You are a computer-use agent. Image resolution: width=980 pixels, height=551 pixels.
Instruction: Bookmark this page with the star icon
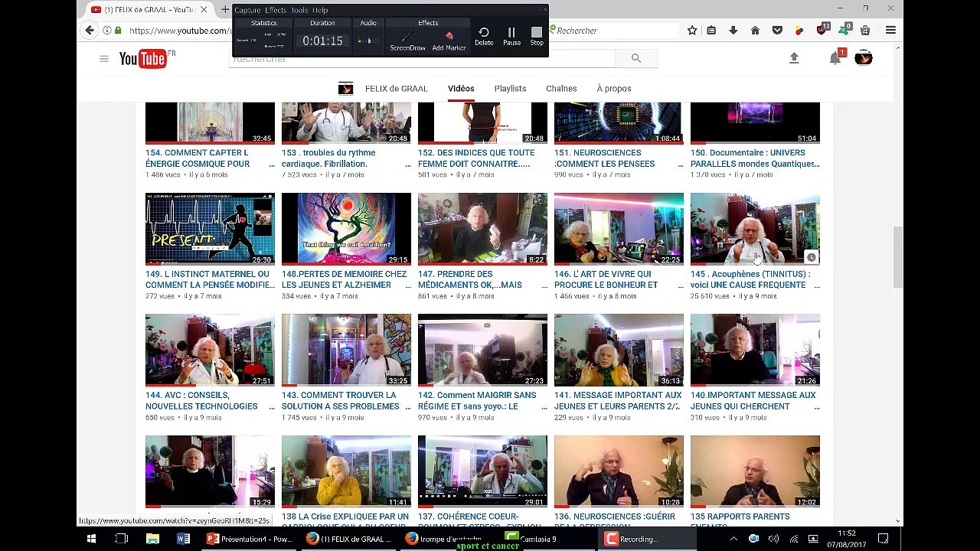tap(692, 31)
